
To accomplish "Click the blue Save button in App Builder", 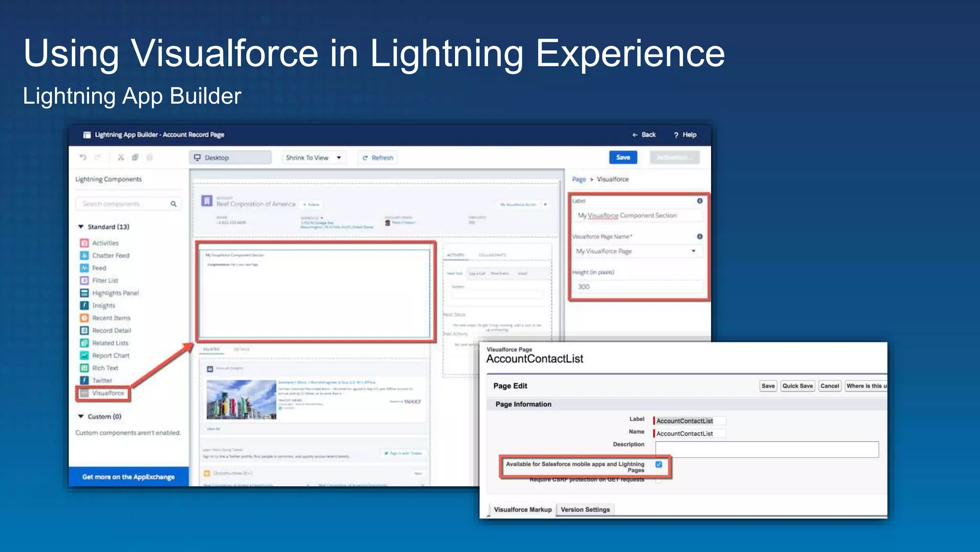I will coord(623,158).
